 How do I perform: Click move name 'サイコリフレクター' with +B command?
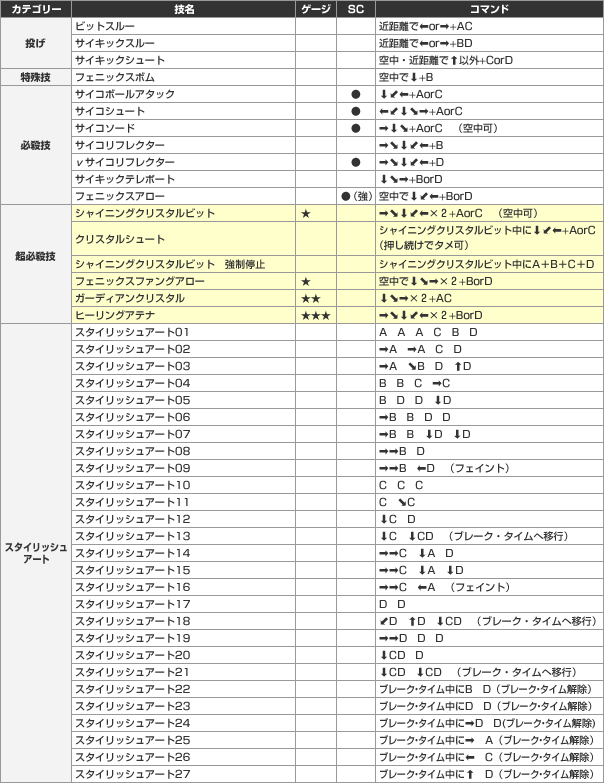120,145
